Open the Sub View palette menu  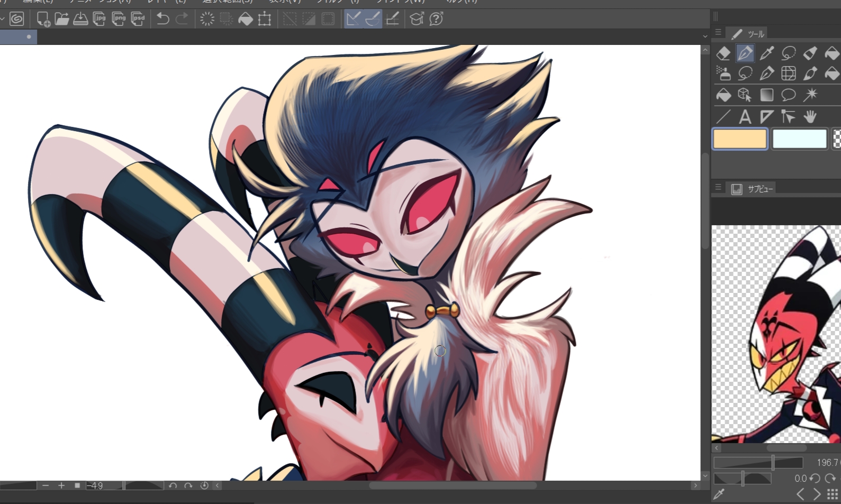pyautogui.click(x=718, y=188)
